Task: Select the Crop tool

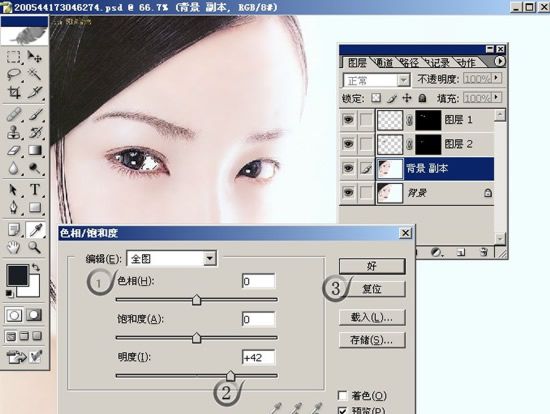Action: pos(14,92)
